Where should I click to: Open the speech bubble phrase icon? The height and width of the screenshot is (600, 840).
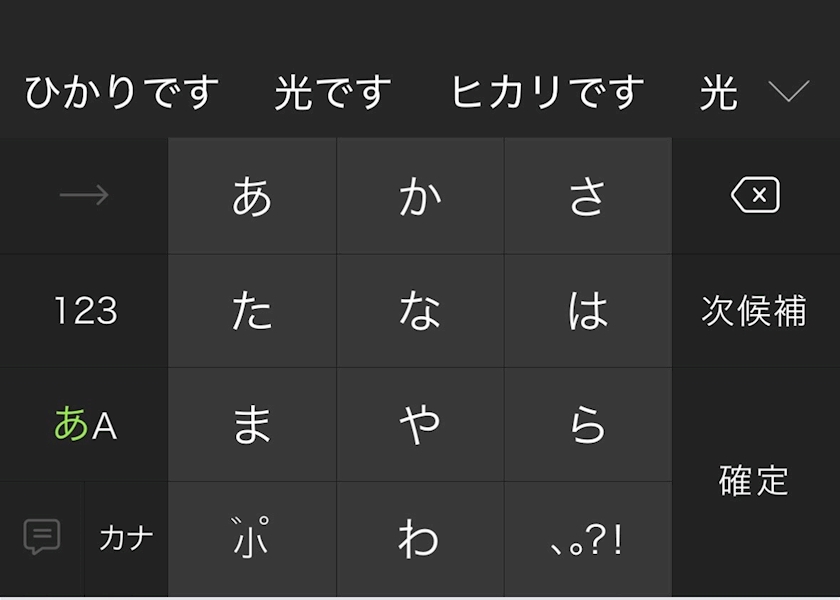click(x=42, y=537)
